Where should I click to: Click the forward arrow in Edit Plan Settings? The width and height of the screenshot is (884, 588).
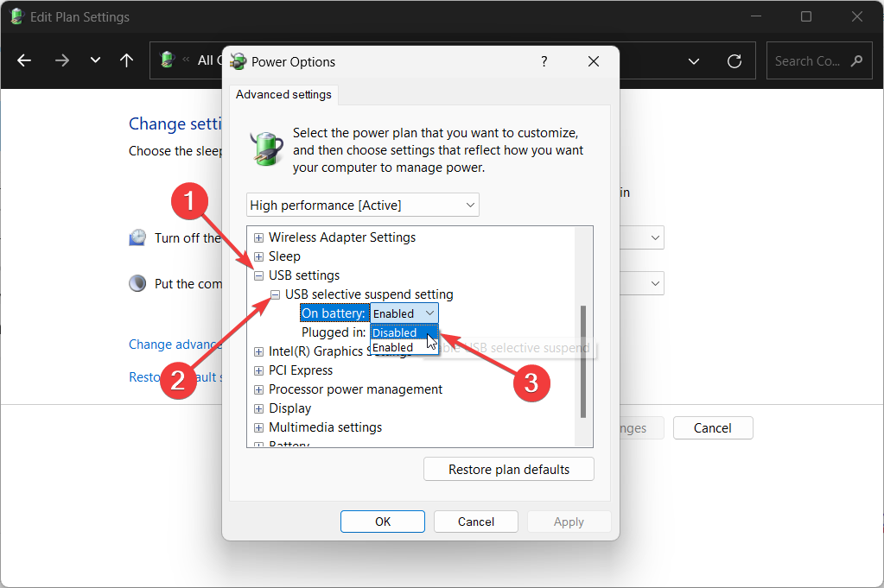coord(62,60)
